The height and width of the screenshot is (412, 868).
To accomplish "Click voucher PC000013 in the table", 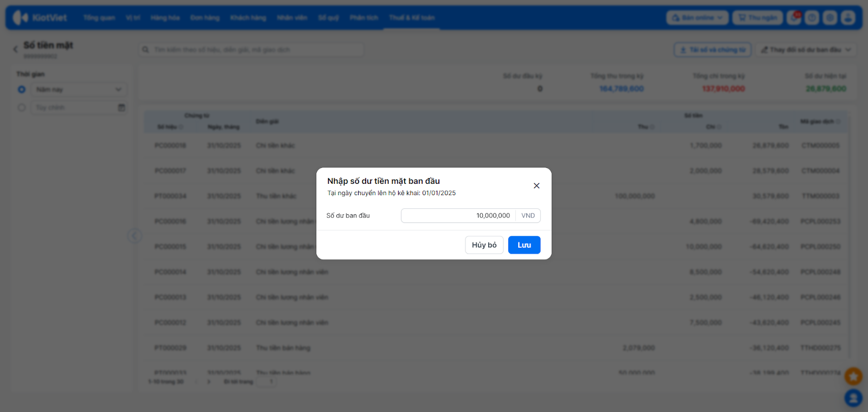I will click(170, 297).
